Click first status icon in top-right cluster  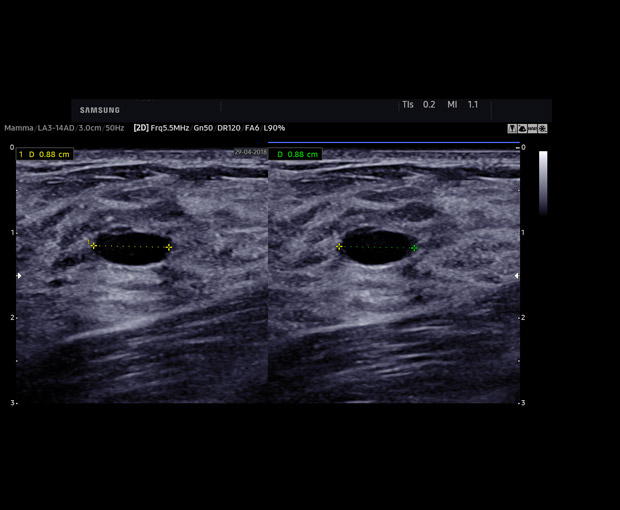(513, 129)
